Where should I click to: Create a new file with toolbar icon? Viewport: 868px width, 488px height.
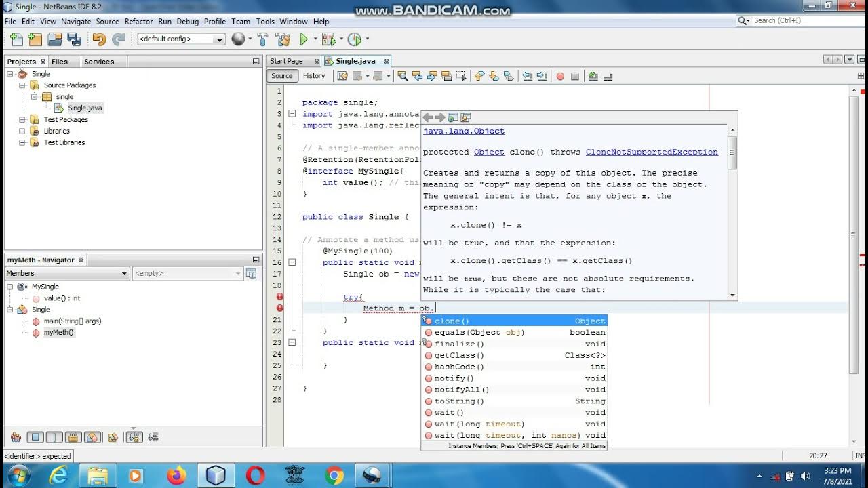tap(16, 39)
